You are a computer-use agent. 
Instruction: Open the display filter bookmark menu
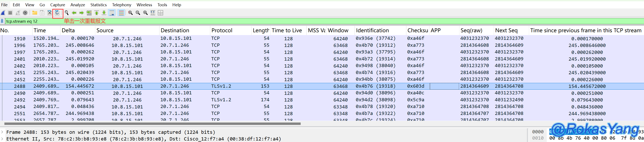(x=2, y=21)
